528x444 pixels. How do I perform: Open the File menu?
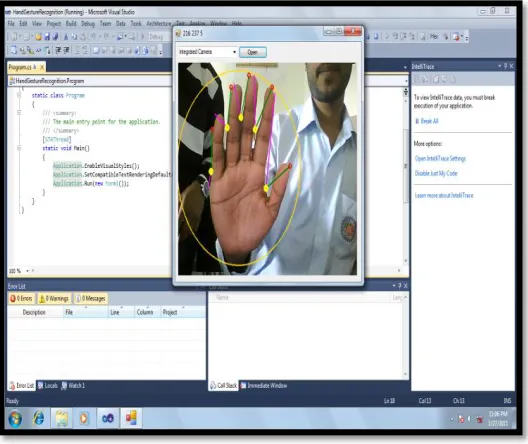coord(11,24)
